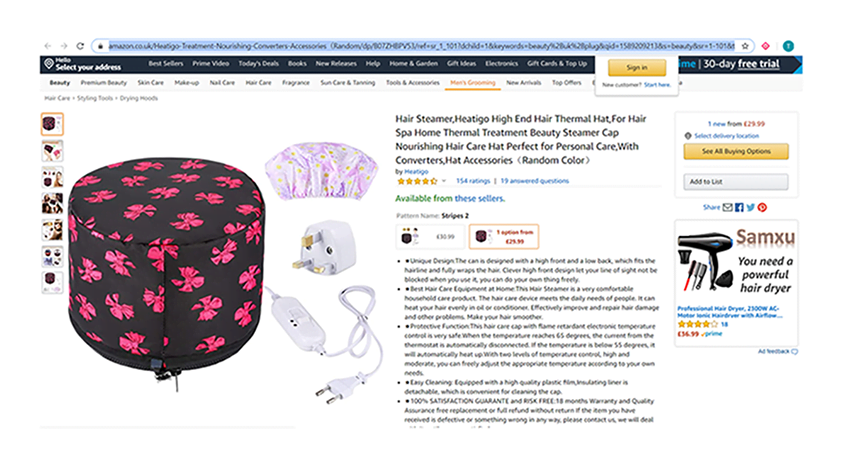Select the '1 option from £29.99' swatch
Image resolution: width=850 pixels, height=473 pixels.
pyautogui.click(x=503, y=237)
